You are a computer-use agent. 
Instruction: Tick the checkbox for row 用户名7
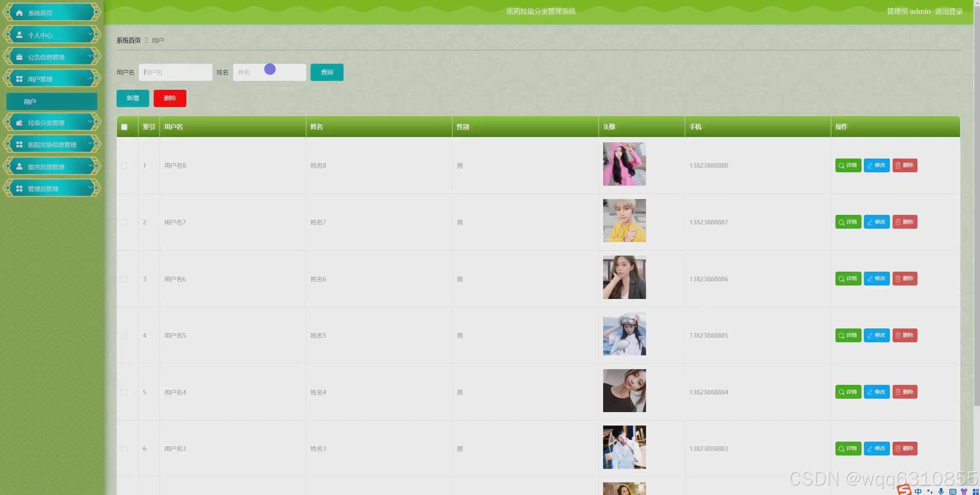124,222
